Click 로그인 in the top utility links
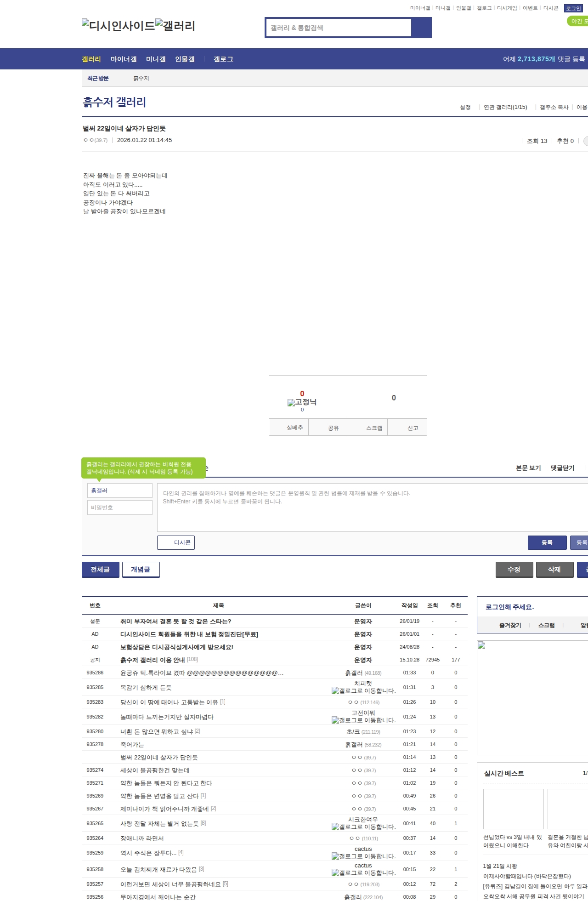Viewport: 588px width, 901px height. pyautogui.click(x=573, y=8)
